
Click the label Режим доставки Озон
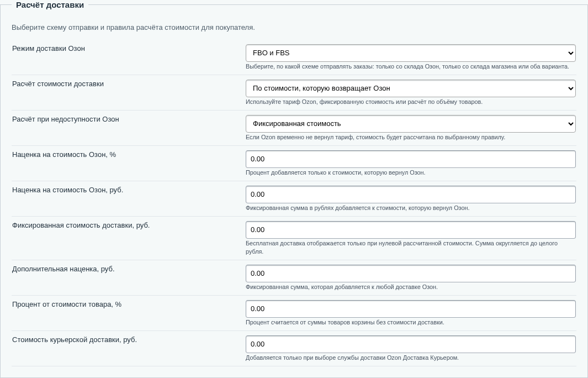49,49
